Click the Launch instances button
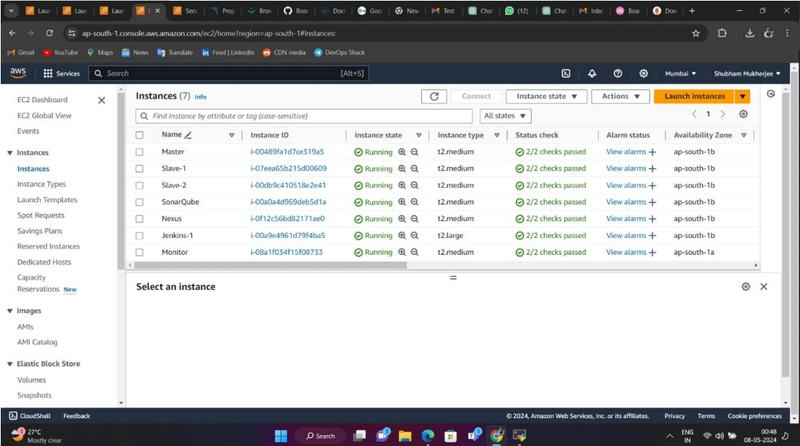 (694, 96)
